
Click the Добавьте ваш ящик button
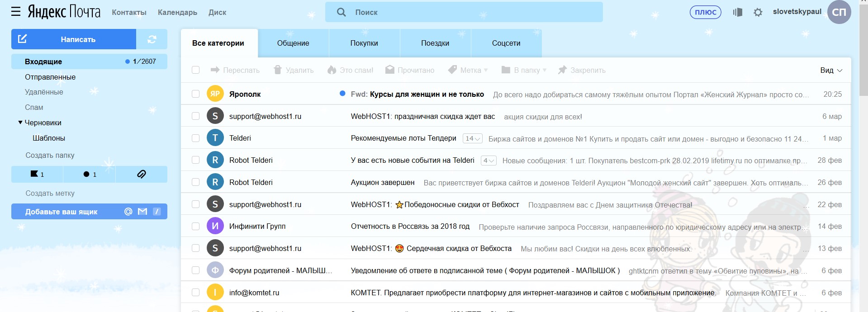coord(89,211)
